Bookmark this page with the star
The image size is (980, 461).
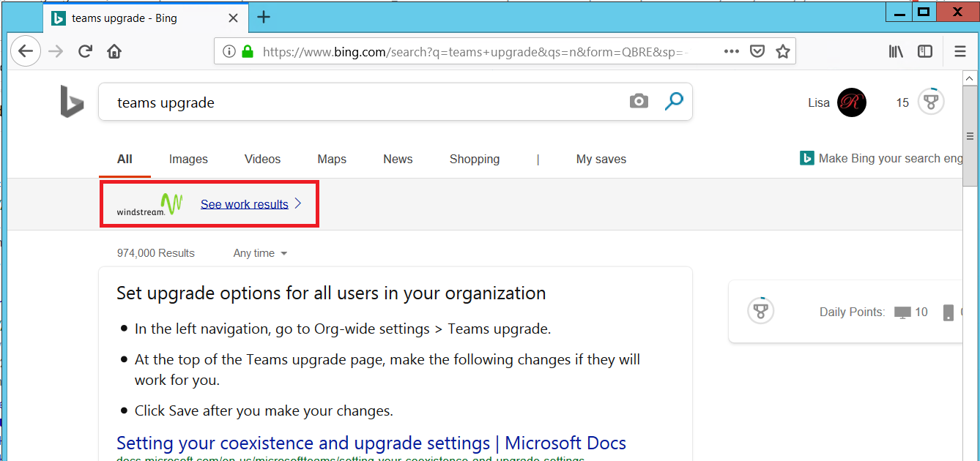click(x=783, y=51)
